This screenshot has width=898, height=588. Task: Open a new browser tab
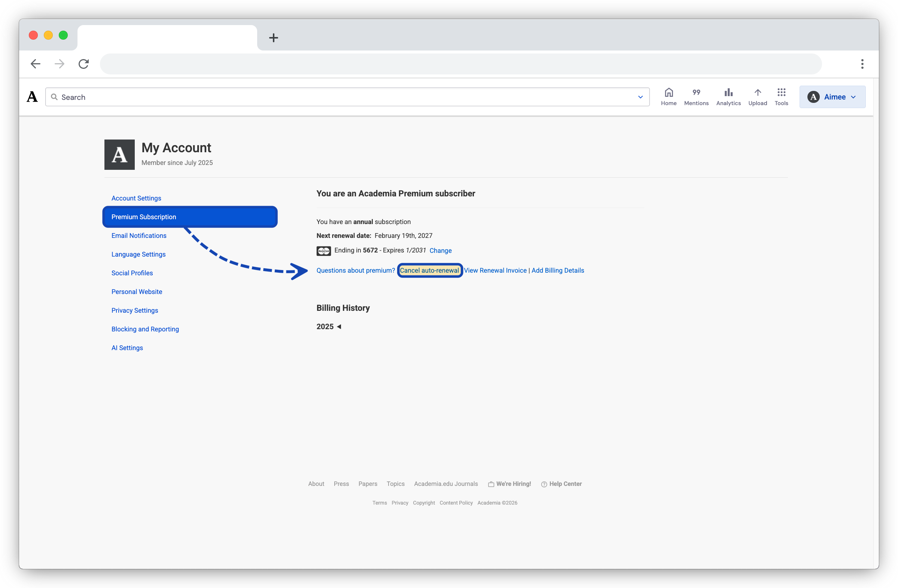274,38
